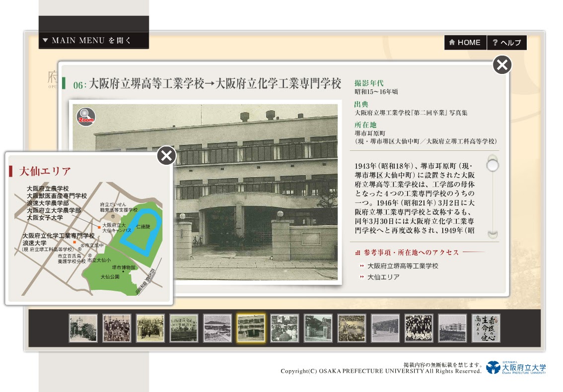Screen dimensions: 563x392
Task: Close the 大仙エリア map popup
Action: tap(166, 156)
